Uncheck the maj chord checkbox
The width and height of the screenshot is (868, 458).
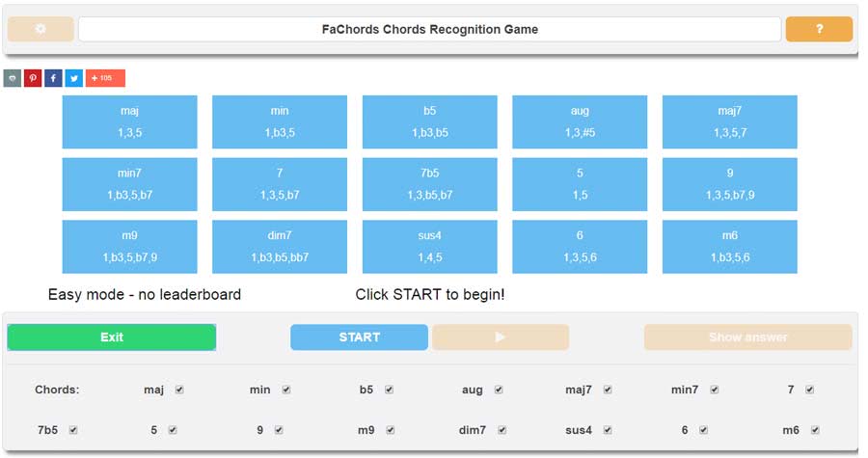click(x=179, y=390)
